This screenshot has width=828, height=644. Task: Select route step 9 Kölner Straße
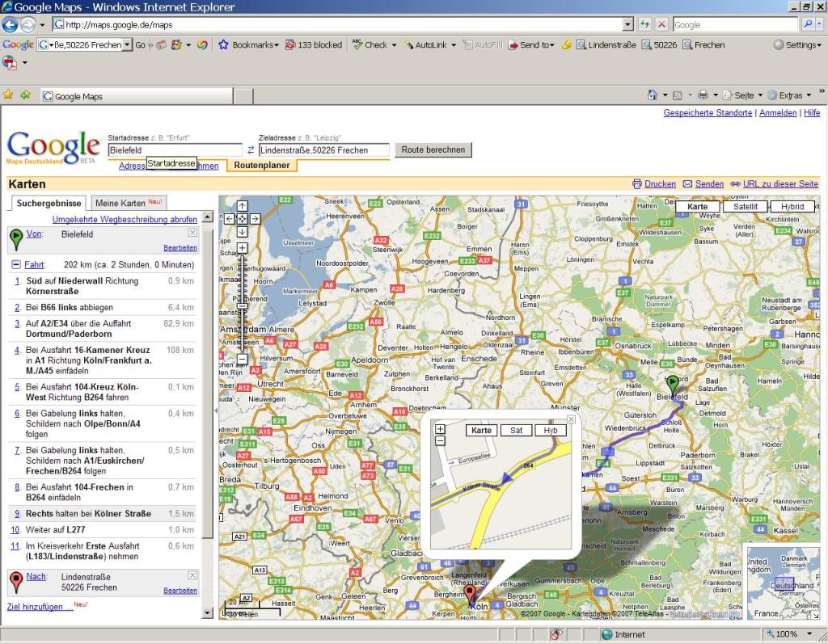[x=103, y=514]
